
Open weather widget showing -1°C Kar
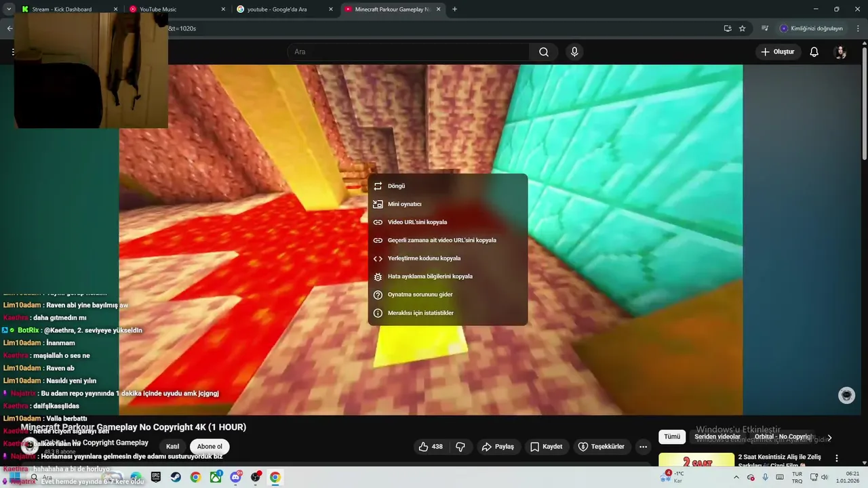[673, 477]
